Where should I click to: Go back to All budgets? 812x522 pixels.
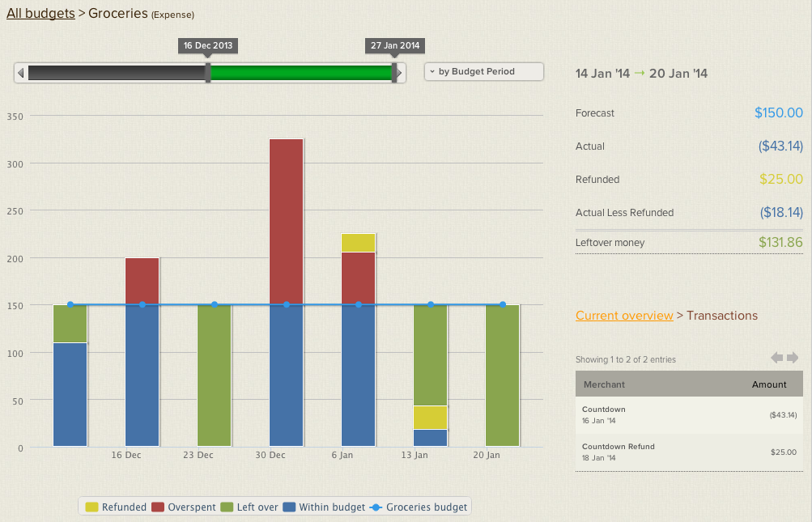pos(40,14)
